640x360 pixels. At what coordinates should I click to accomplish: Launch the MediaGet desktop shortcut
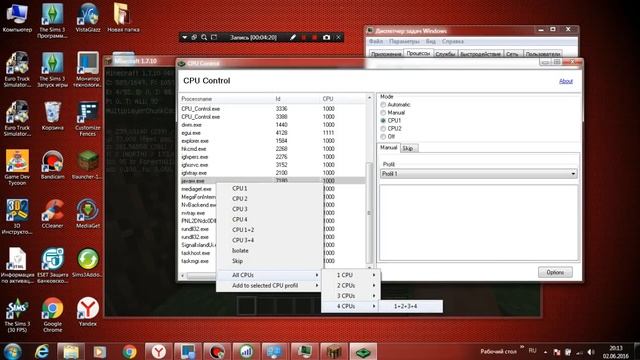[x=88, y=214]
